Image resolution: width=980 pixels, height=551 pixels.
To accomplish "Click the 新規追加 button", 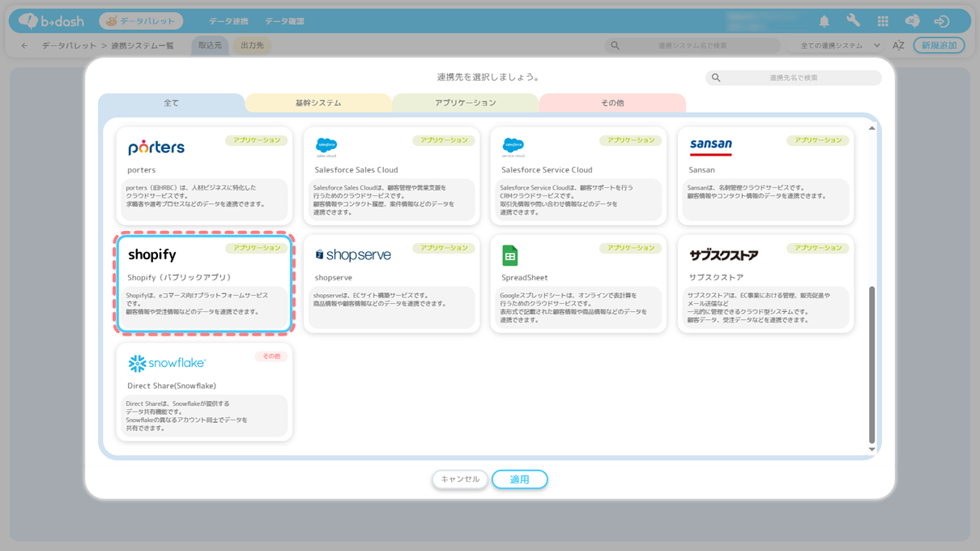I will (x=939, y=45).
